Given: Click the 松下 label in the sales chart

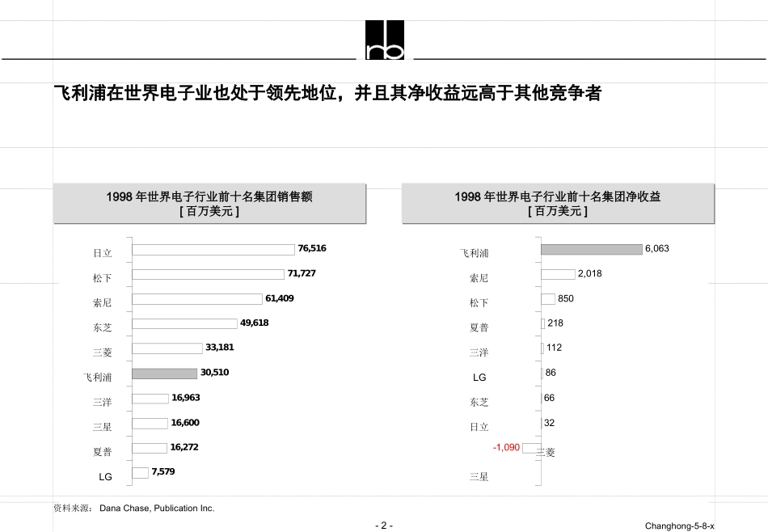Looking at the screenshot, I should point(103,278).
